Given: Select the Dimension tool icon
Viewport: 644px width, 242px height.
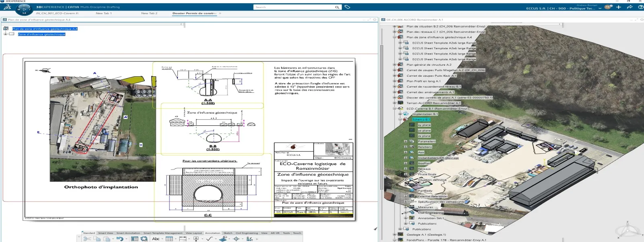Looking at the screenshot, I should point(183,239).
